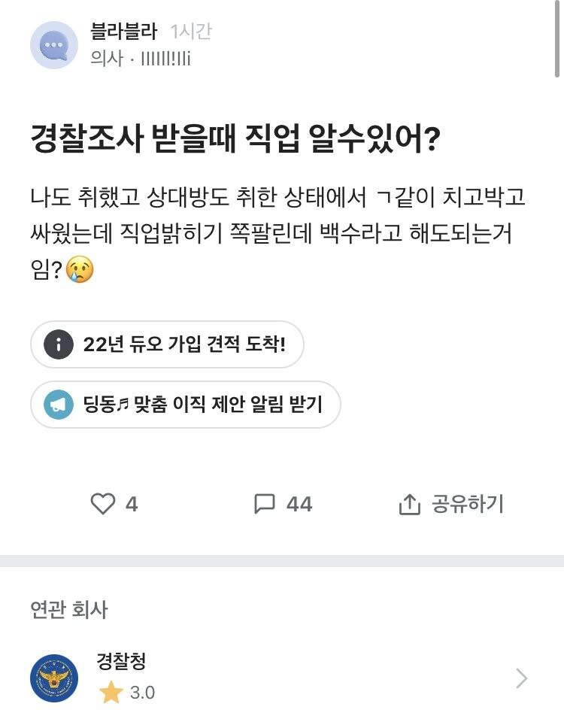This screenshot has width=564, height=728.
Task: Tap the 3.0 rating score
Action: click(142, 693)
